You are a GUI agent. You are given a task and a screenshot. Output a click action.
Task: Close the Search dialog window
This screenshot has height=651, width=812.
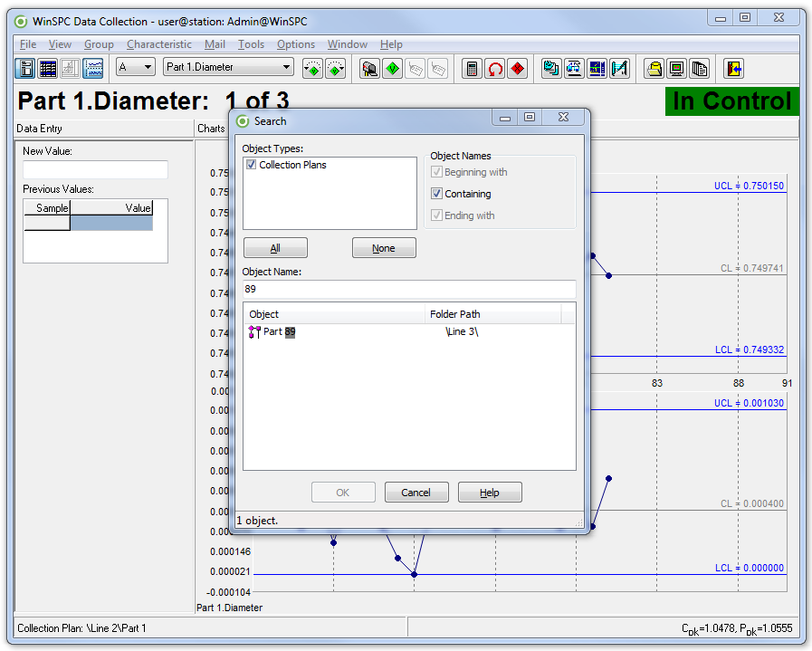click(563, 117)
